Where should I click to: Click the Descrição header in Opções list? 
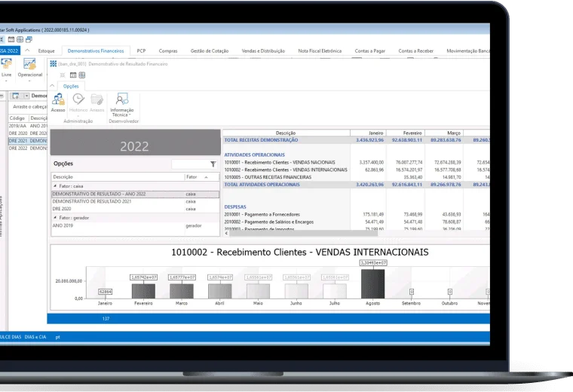coord(118,177)
